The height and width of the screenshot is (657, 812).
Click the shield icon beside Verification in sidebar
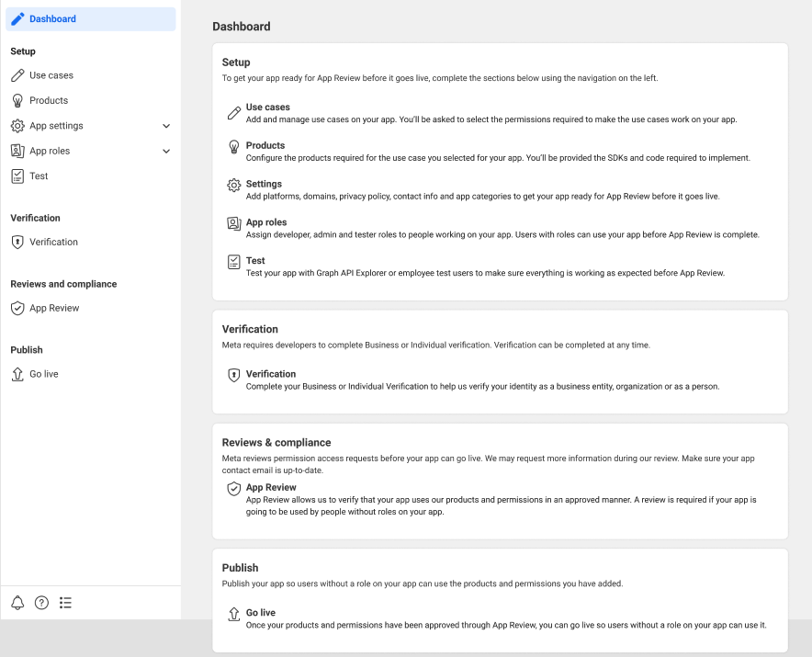[x=17, y=242]
